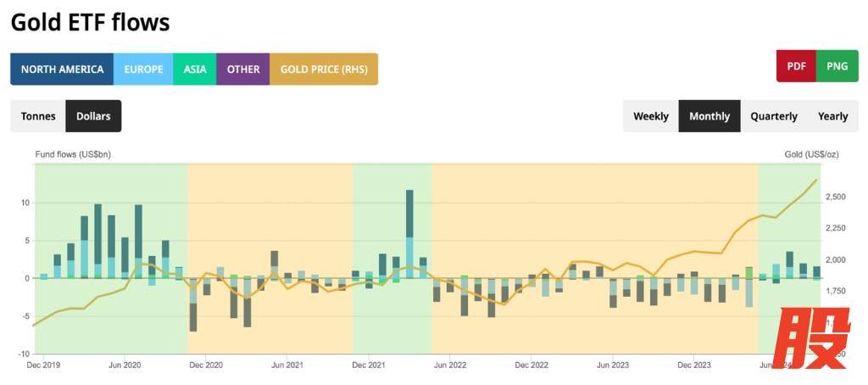This screenshot has height=385, width=868.
Task: Toggle Gold Price (RHS) line
Action: [323, 70]
